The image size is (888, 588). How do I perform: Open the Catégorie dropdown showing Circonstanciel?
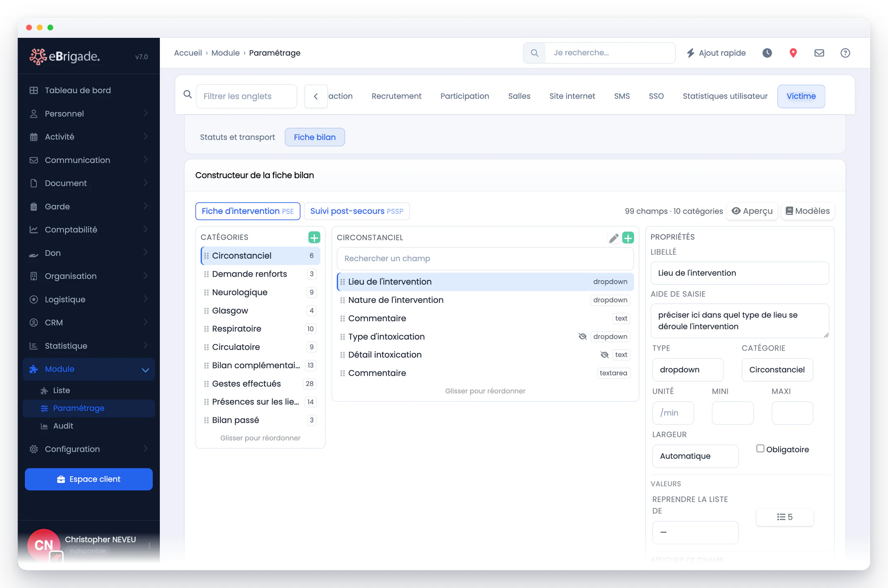point(777,369)
